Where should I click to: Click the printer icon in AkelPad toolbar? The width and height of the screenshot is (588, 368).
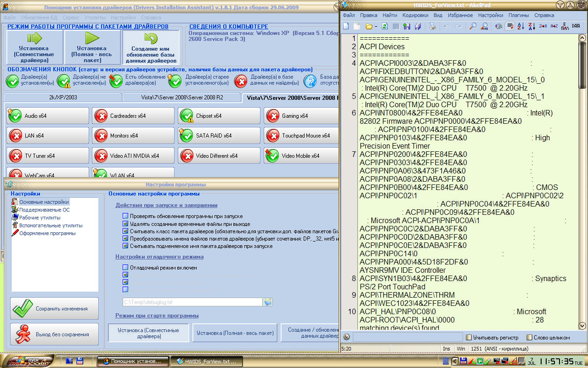click(x=432, y=26)
